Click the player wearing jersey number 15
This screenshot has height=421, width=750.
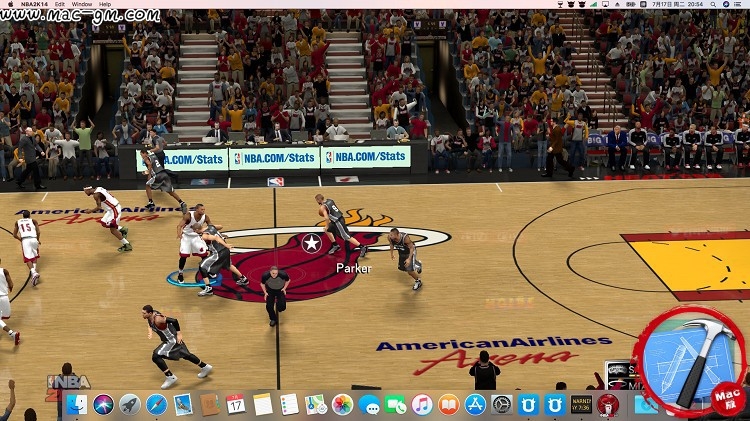click(29, 246)
